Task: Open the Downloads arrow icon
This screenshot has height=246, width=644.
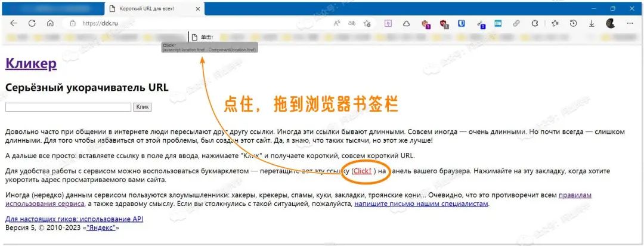Action: (x=592, y=23)
